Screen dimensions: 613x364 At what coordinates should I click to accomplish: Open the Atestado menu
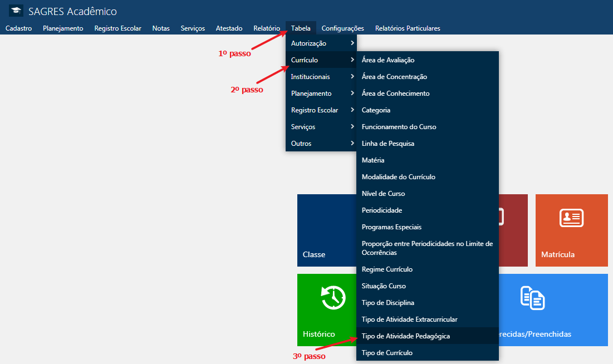[x=229, y=28]
